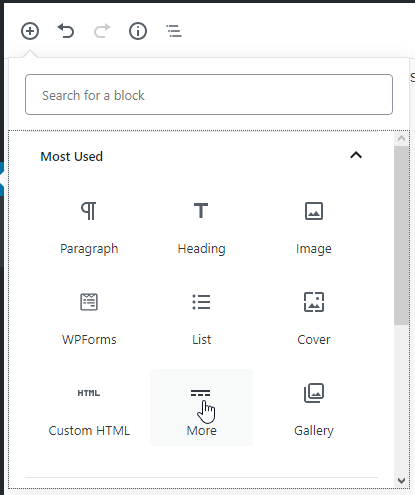Insert a Gallery block
Screen dimensions: 415x495
[314, 408]
